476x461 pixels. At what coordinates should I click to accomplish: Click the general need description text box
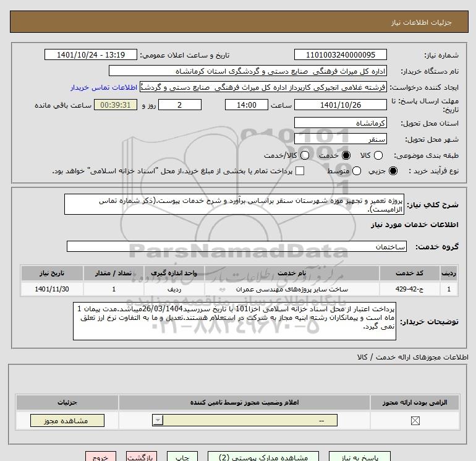tap(234, 204)
